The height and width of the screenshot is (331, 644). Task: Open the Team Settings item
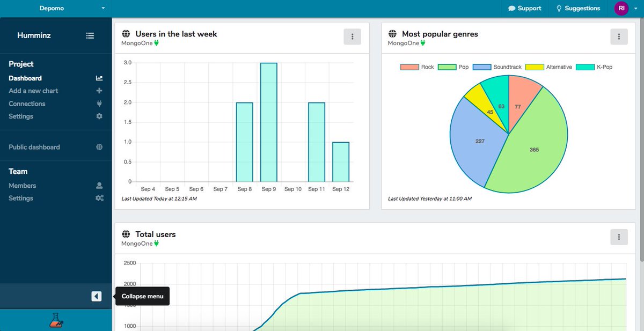click(21, 198)
